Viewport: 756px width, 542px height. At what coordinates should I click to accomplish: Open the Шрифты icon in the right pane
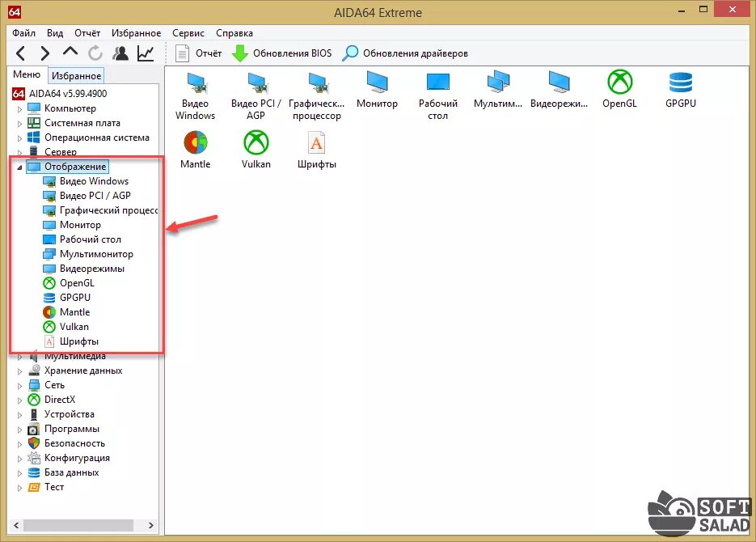(x=317, y=150)
